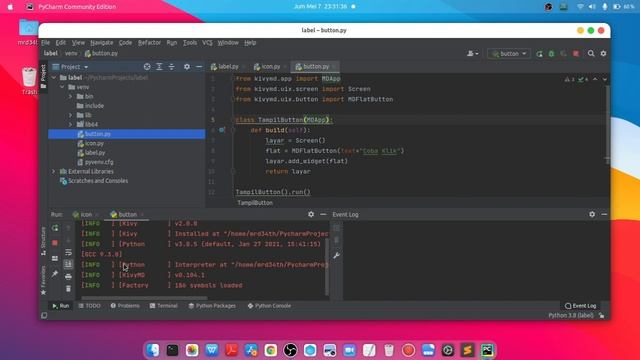Toggle the Favorites side tool window
The height and width of the screenshot is (360, 640).
[x=44, y=280]
